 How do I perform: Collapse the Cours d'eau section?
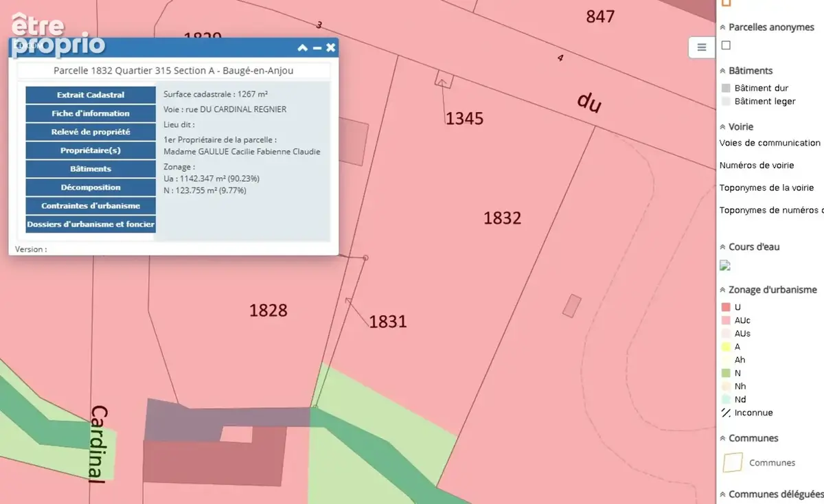tap(723, 247)
